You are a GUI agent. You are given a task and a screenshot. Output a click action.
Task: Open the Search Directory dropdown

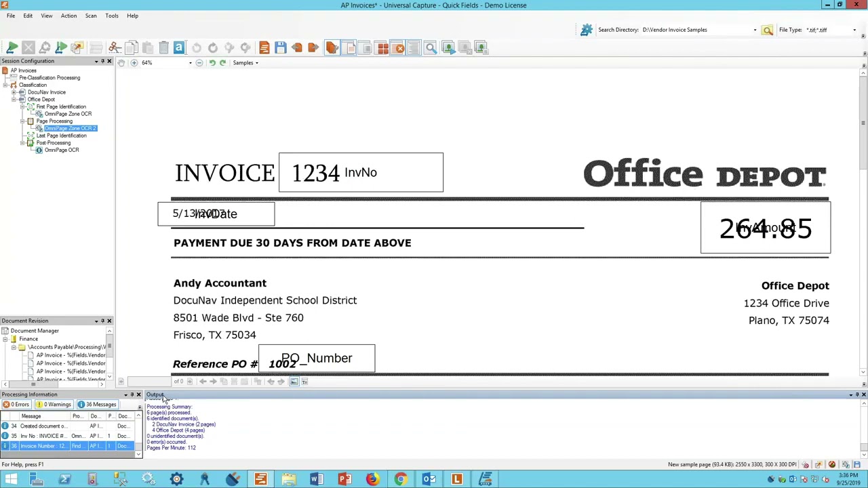pos(755,30)
